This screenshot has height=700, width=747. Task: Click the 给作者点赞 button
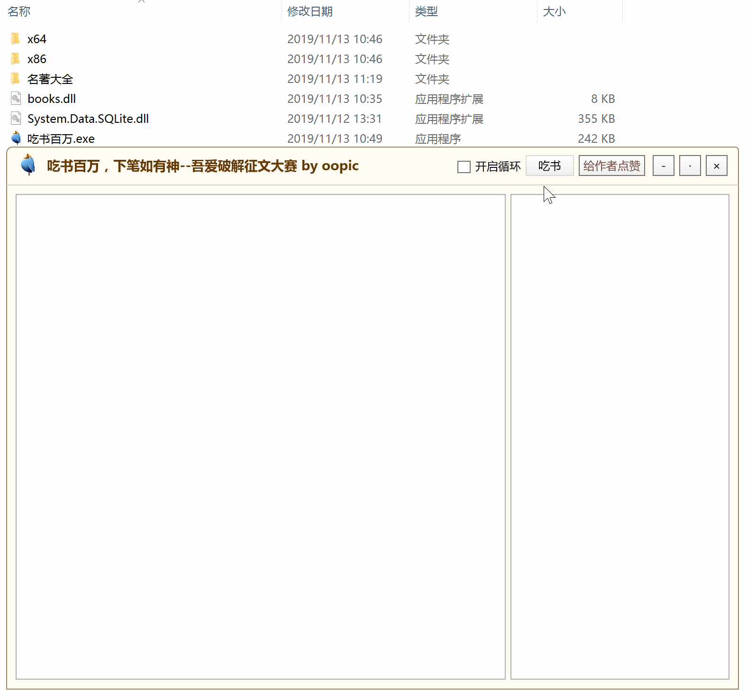click(612, 166)
